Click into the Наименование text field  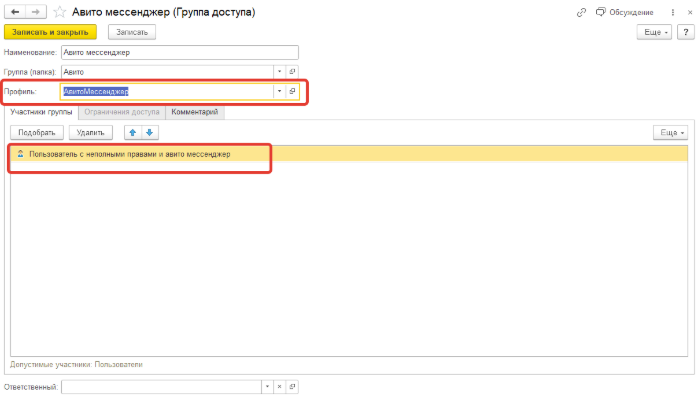pos(180,52)
